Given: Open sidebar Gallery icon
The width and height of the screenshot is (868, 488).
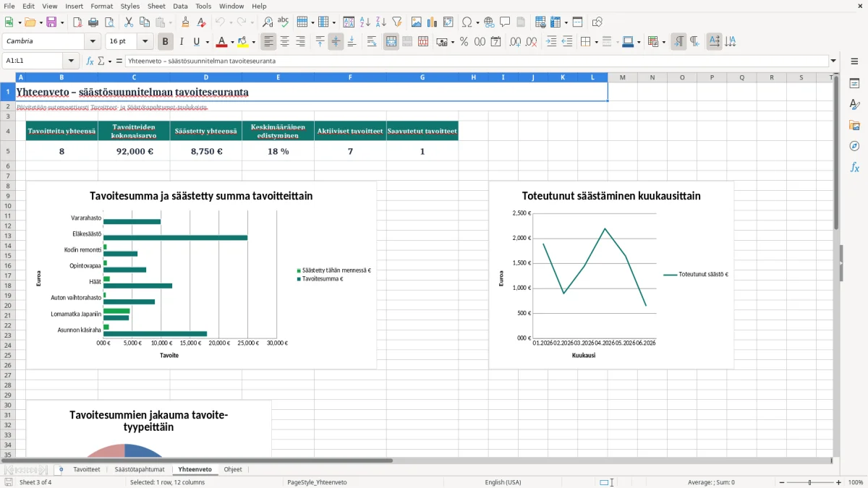Looking at the screenshot, I should (854, 125).
